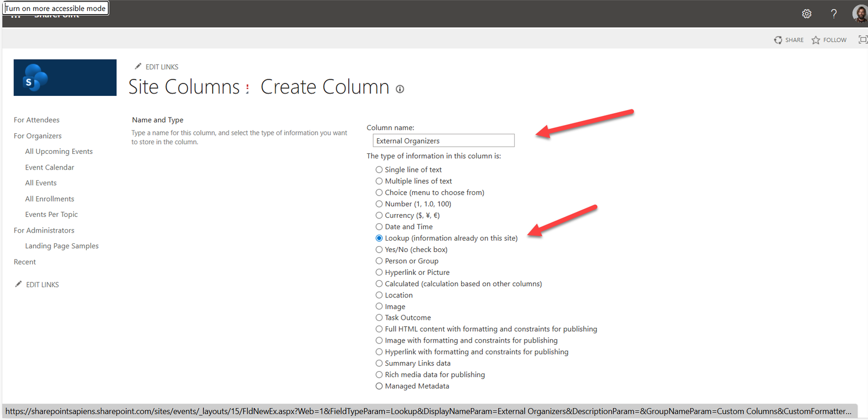Click the SharePoint site logo
This screenshot has height=420, width=868.
(x=65, y=77)
